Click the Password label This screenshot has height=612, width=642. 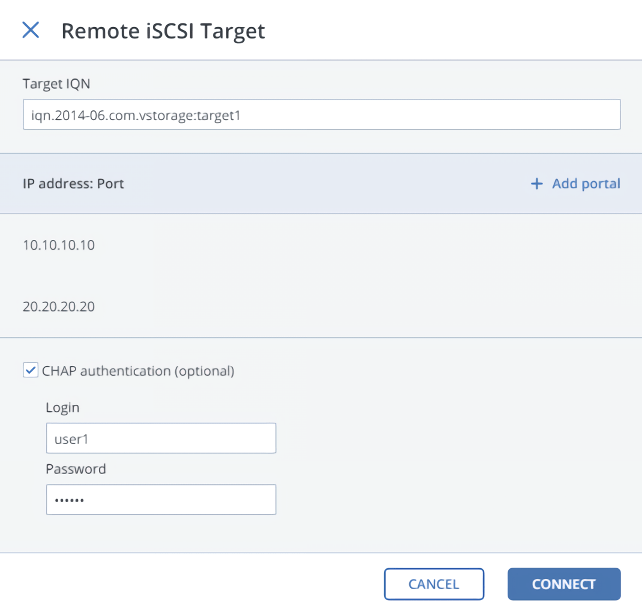(76, 469)
